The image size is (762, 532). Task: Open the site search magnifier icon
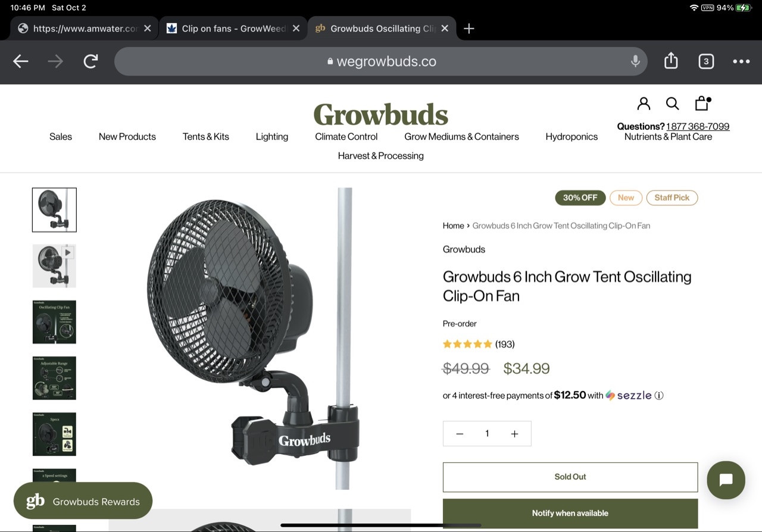pyautogui.click(x=673, y=104)
